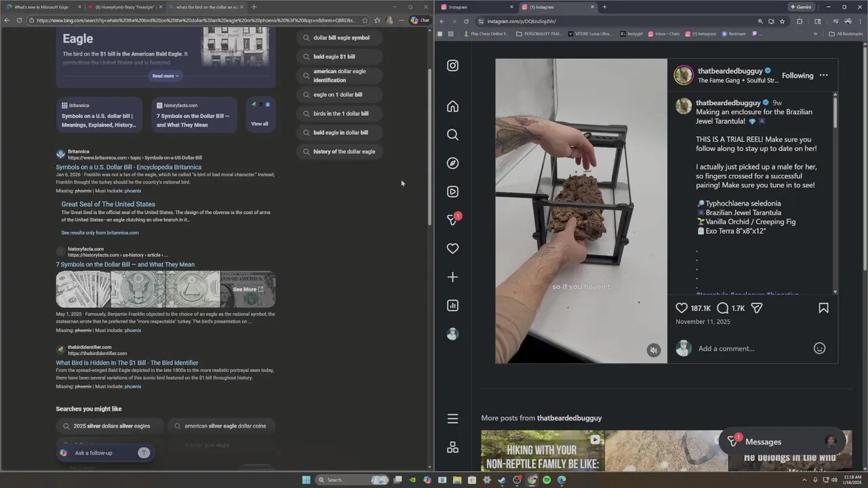Click Edge vertical scrollbar on Bing page
The image size is (868, 488).
pyautogui.click(x=429, y=146)
